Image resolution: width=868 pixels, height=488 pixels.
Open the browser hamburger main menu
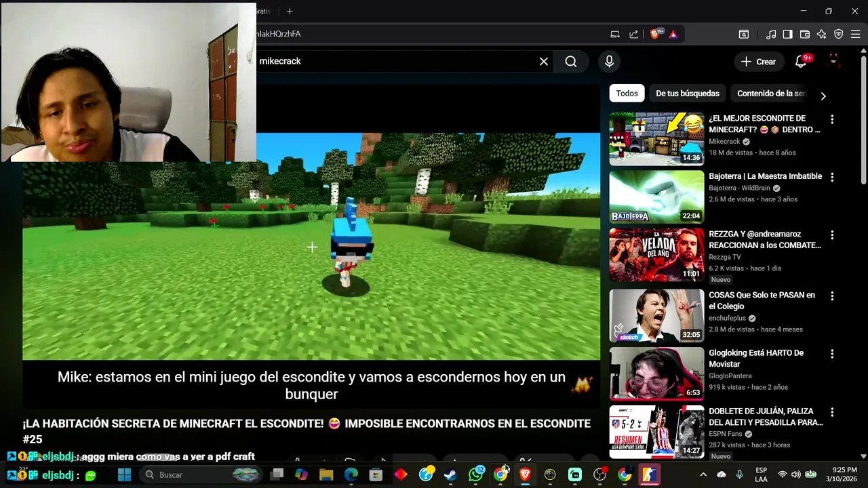856,34
